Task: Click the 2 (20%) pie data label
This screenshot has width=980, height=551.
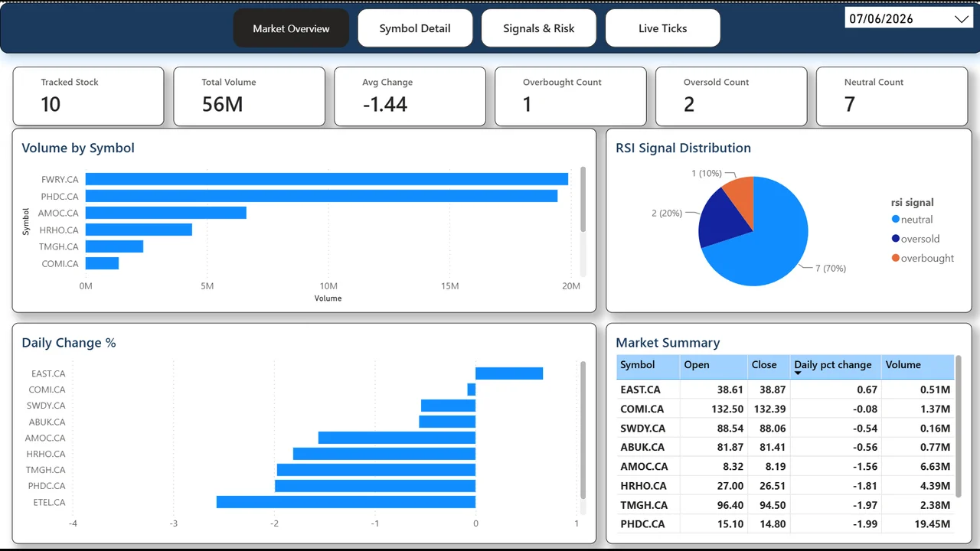Action: [667, 213]
